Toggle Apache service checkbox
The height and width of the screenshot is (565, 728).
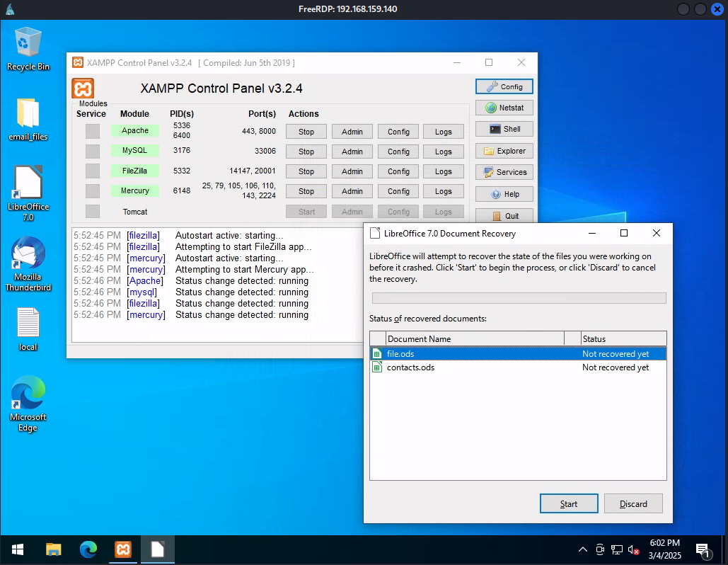[93, 131]
